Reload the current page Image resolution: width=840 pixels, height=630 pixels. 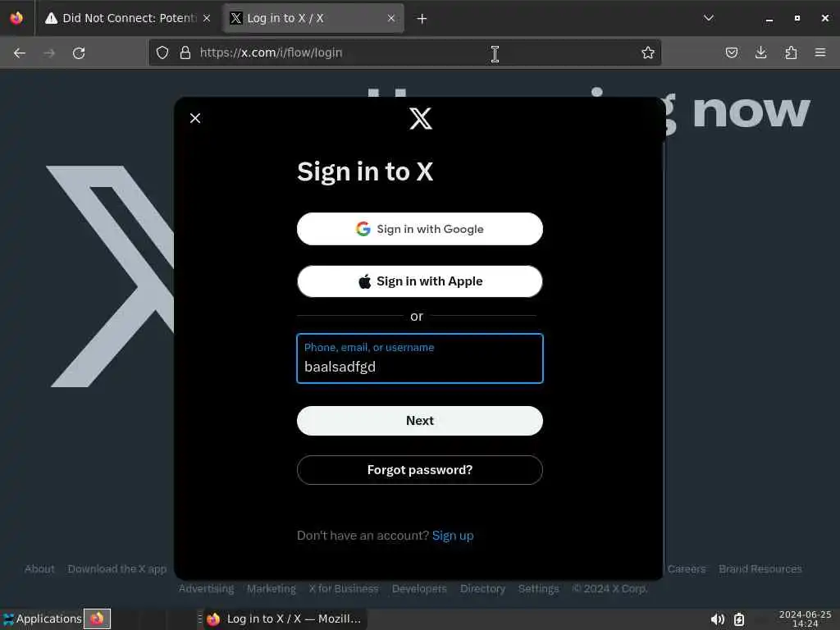point(79,53)
